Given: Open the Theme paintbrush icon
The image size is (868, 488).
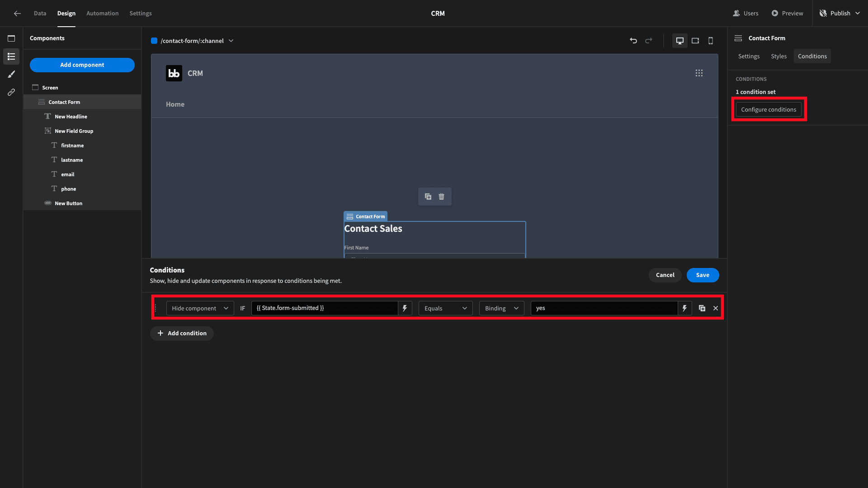Looking at the screenshot, I should click(x=11, y=74).
